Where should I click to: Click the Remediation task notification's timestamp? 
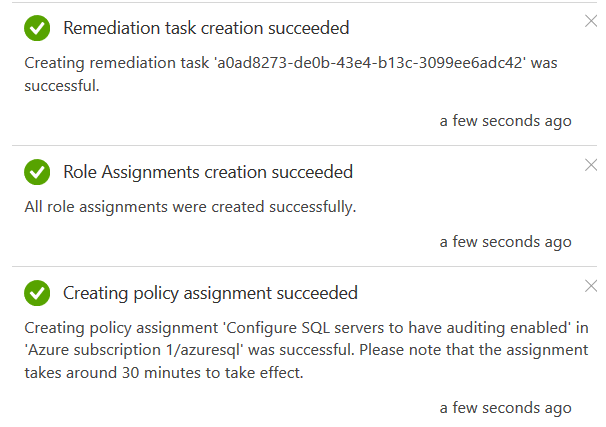click(x=505, y=121)
